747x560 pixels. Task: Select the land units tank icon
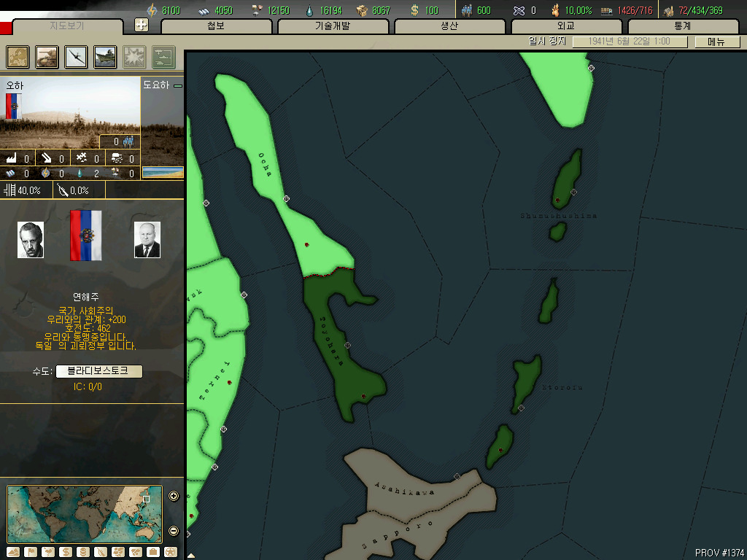[x=47, y=57]
